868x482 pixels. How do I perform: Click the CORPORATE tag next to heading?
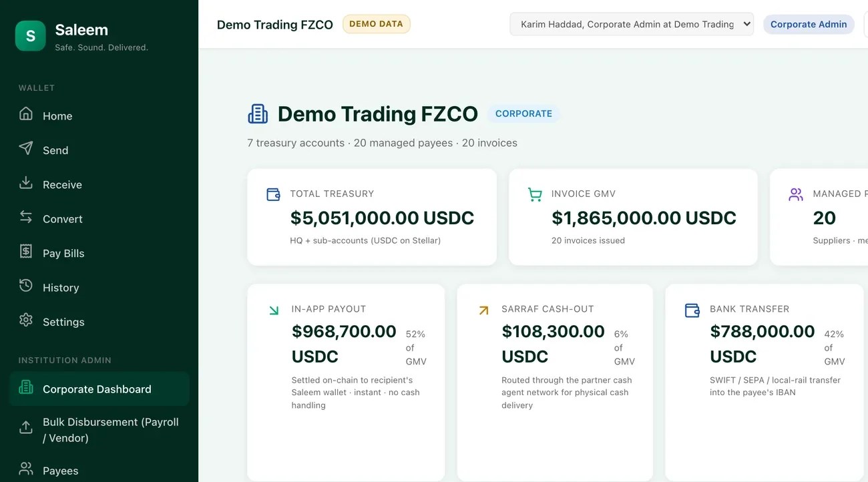[523, 113]
